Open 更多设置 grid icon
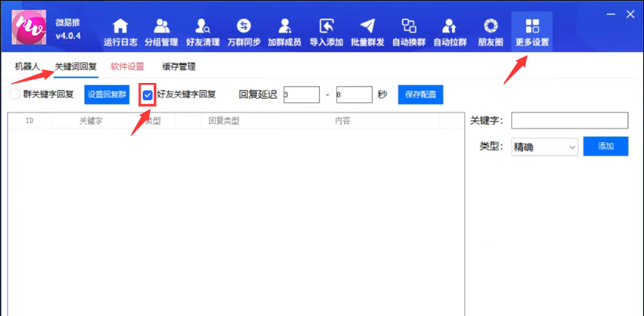This screenshot has width=644, height=316. (x=533, y=26)
